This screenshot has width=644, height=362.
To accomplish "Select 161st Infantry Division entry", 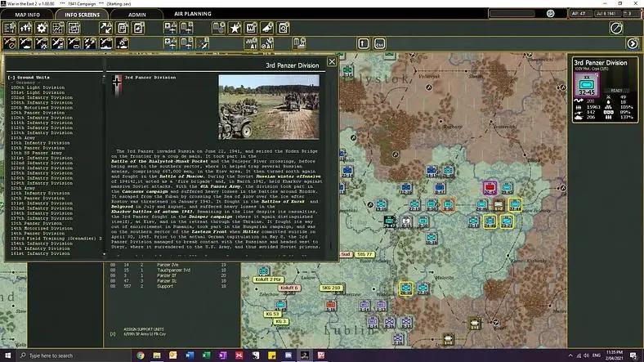I will coord(40,253).
